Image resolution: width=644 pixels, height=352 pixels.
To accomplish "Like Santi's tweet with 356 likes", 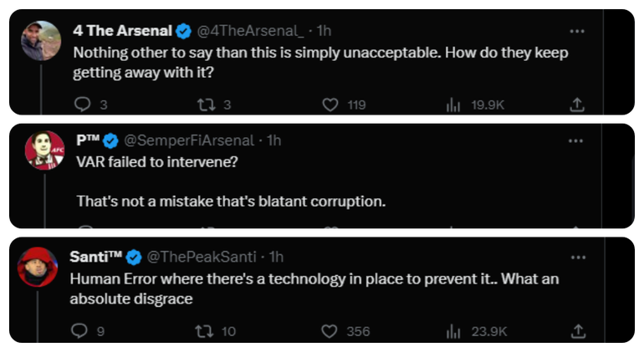I will tap(330, 331).
